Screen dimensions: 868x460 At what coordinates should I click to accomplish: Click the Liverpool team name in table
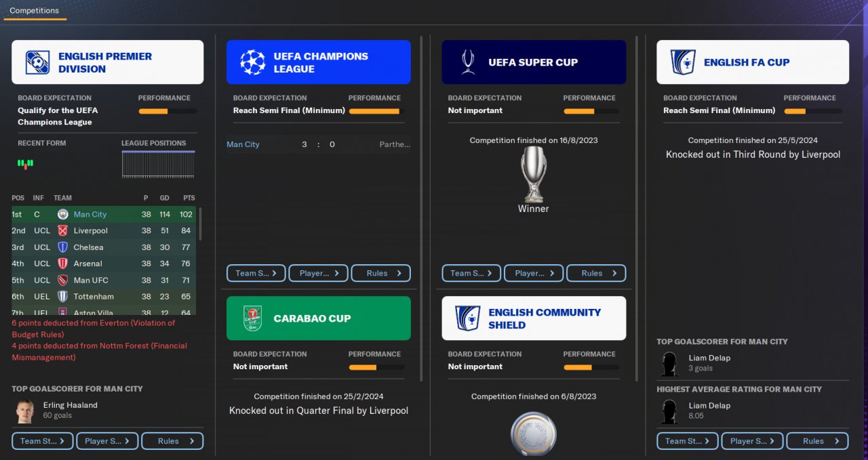[90, 231]
